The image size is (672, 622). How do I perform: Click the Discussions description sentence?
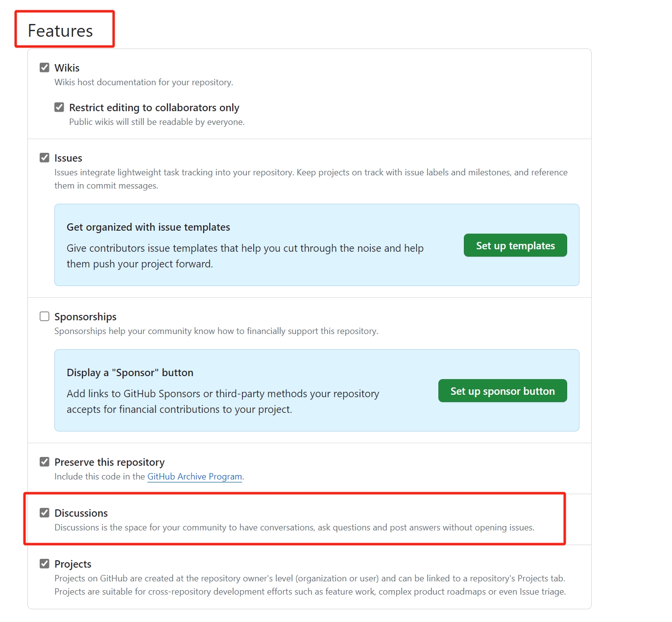[294, 527]
